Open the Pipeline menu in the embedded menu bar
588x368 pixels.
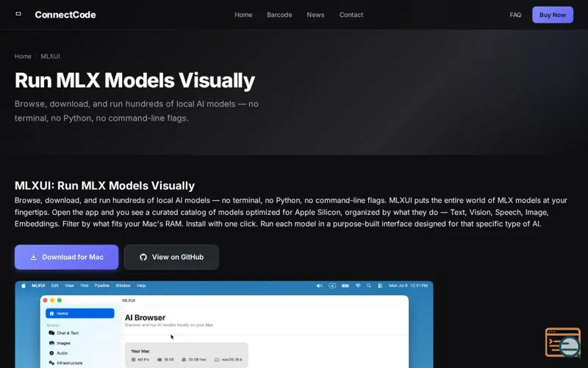tap(102, 286)
